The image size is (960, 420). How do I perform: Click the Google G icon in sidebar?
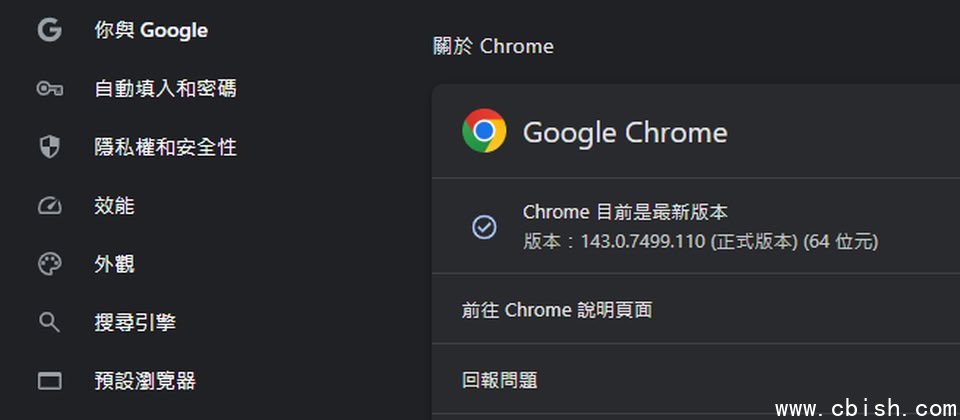[x=49, y=30]
